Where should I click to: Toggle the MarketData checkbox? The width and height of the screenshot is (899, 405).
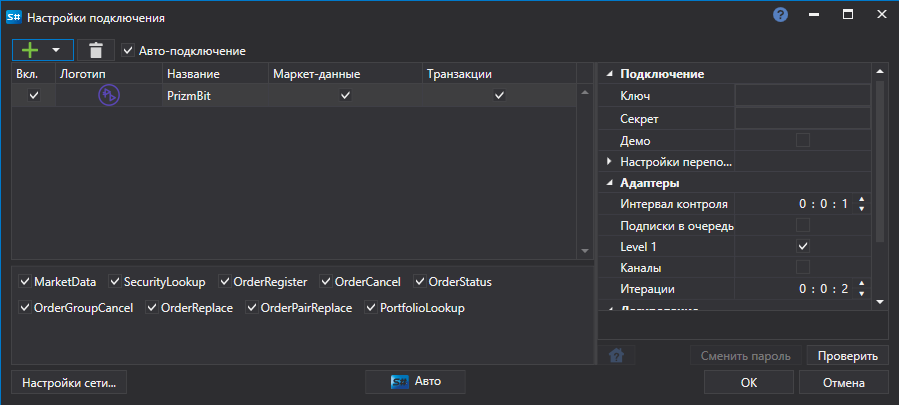[25, 282]
